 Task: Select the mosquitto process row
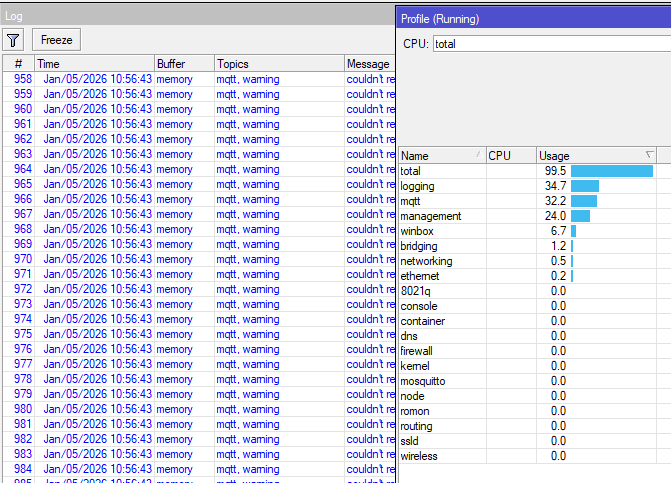[x=535, y=381]
